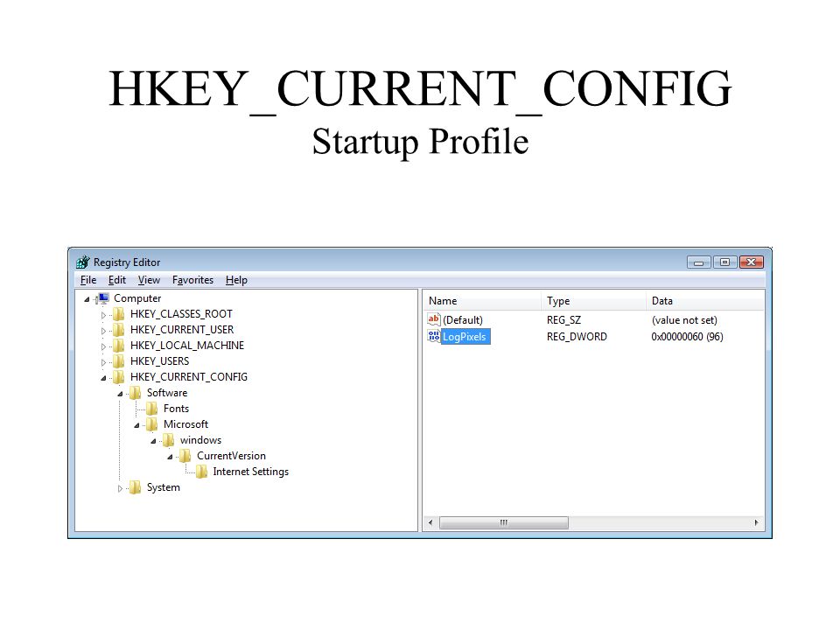
Task: Sort values by the Name column header
Action: coord(482,301)
